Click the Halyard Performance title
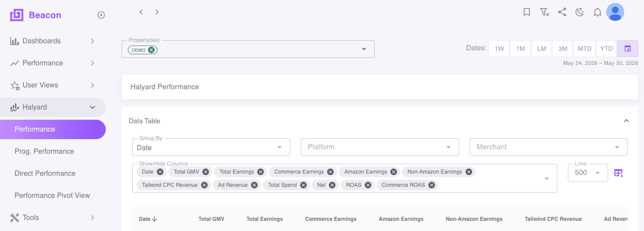This screenshot has height=231, width=644. (165, 87)
